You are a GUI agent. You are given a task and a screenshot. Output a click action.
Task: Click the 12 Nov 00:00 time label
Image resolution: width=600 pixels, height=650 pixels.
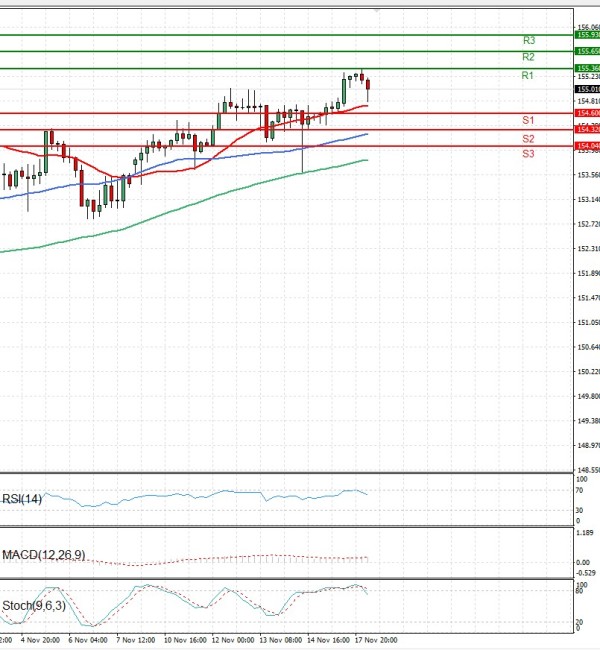(x=232, y=638)
